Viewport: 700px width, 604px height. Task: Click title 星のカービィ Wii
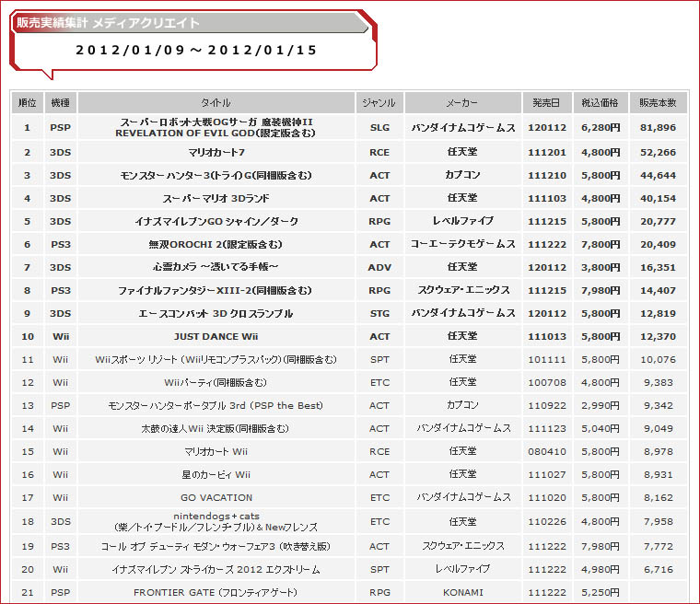(x=216, y=474)
